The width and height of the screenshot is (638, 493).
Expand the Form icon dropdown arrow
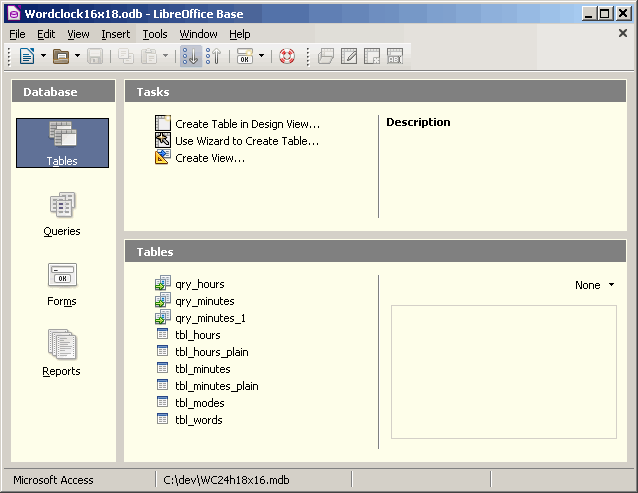[x=261, y=56]
